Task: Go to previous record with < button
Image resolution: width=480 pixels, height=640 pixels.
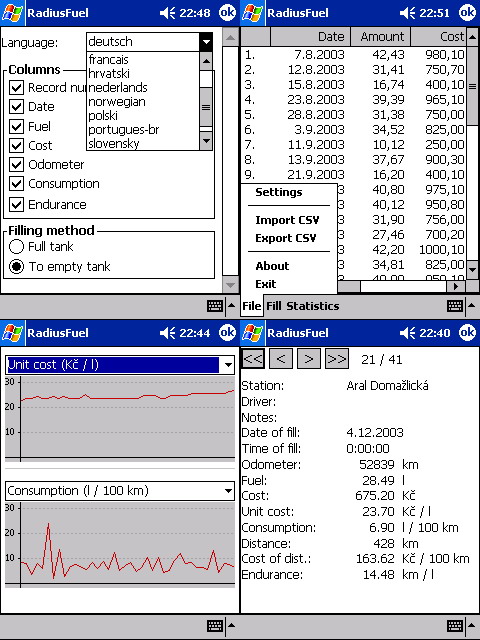Action: [281, 359]
